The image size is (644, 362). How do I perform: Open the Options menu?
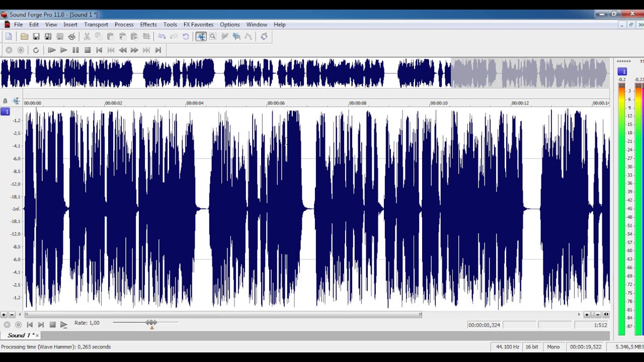click(229, 25)
